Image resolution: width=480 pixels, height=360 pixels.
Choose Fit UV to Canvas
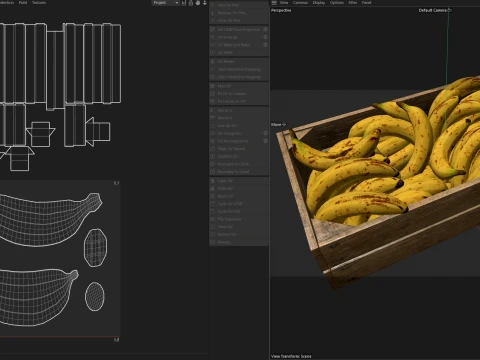coord(239,93)
